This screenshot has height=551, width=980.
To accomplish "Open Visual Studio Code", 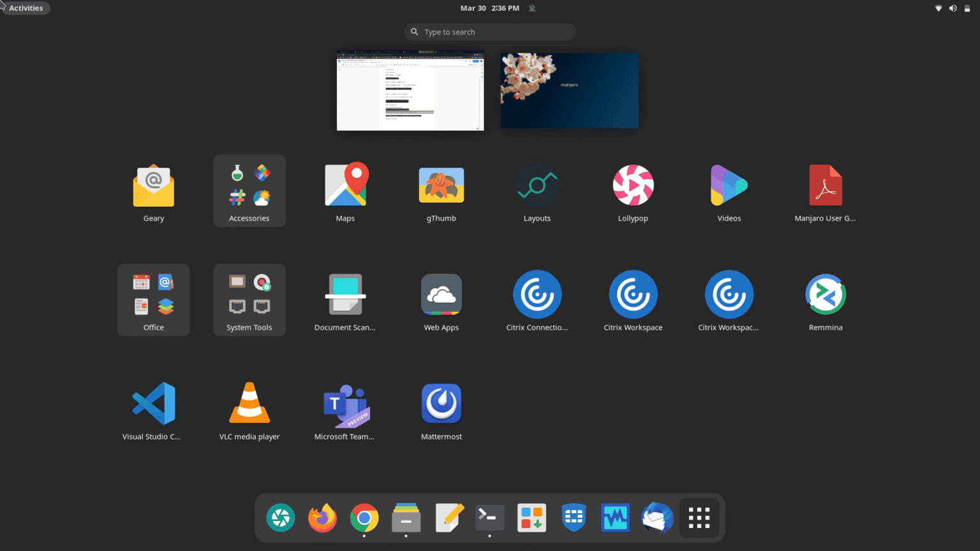I will [153, 403].
